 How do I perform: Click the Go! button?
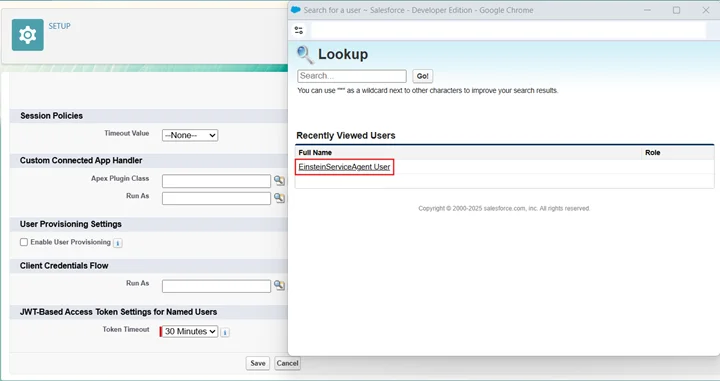pos(422,76)
